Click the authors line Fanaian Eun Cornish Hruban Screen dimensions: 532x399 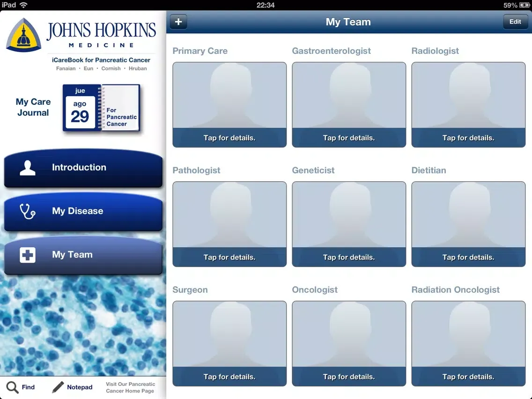[x=102, y=68]
